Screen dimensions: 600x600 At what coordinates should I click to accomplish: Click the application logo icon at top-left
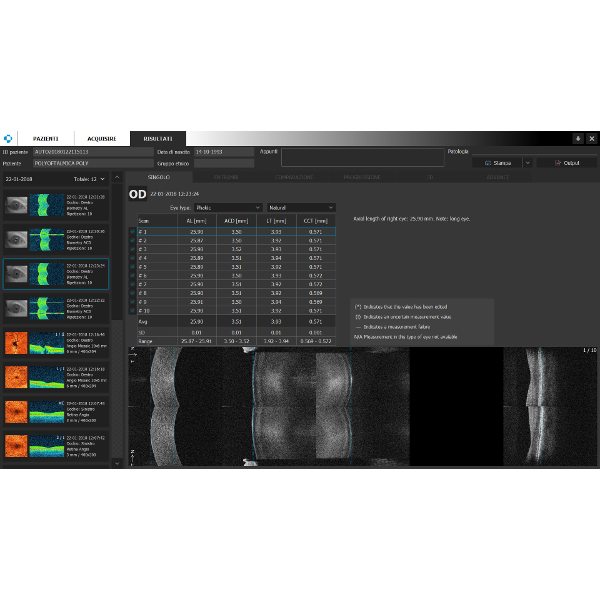tap(10, 138)
